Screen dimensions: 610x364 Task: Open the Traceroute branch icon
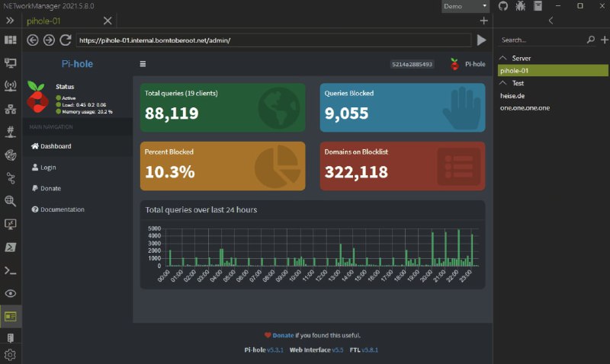click(x=10, y=178)
